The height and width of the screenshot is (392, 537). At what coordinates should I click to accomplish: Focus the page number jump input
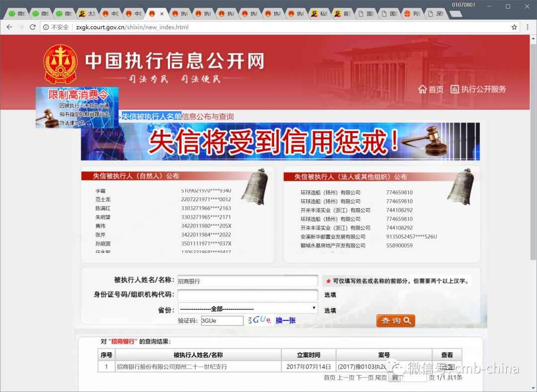414,378
